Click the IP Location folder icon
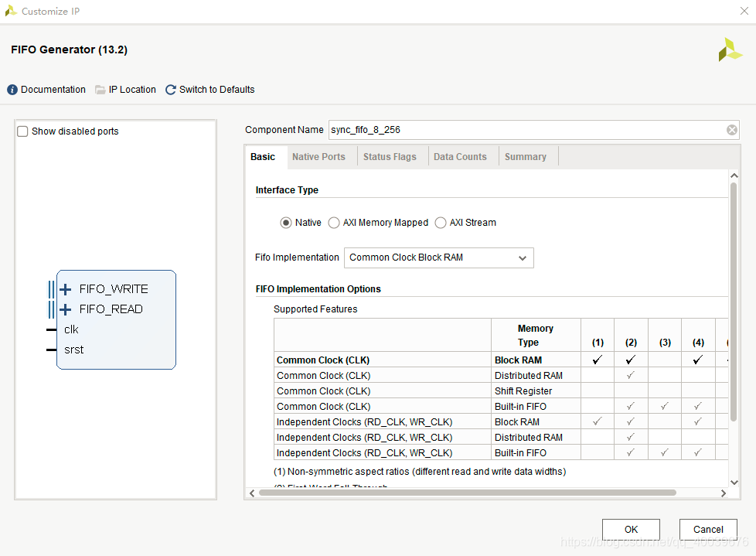The height and width of the screenshot is (556, 756). (x=100, y=90)
